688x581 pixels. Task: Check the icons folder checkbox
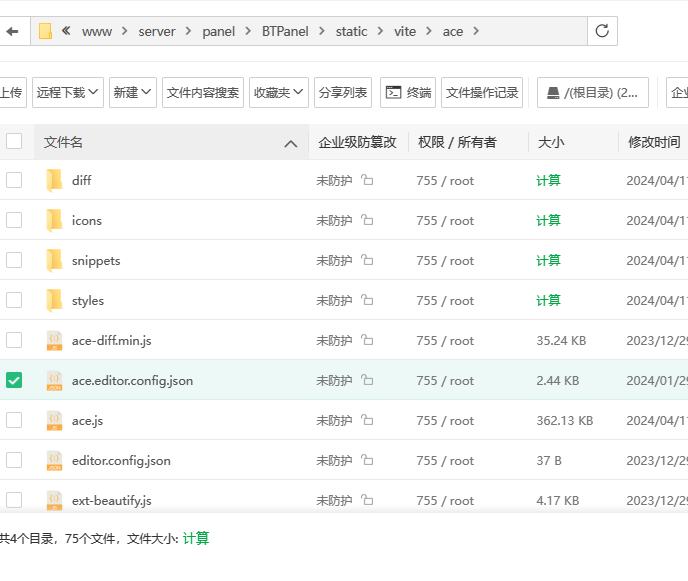(14, 220)
